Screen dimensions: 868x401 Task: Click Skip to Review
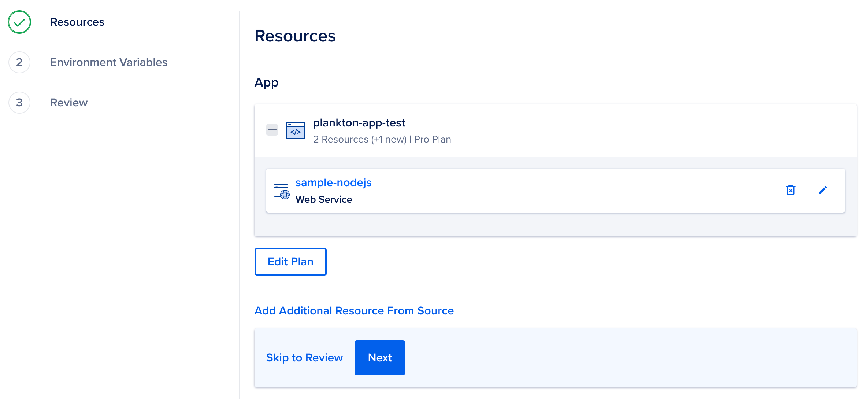[x=304, y=358]
